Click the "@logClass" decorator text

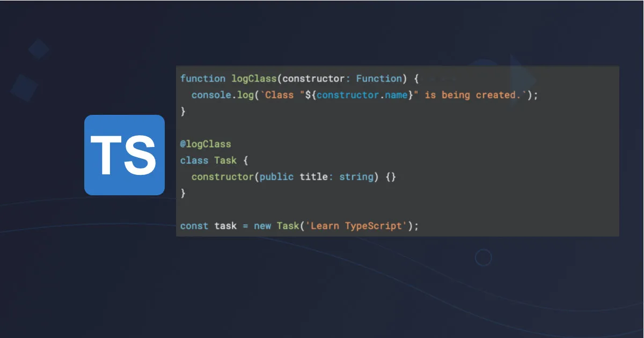[x=206, y=144]
